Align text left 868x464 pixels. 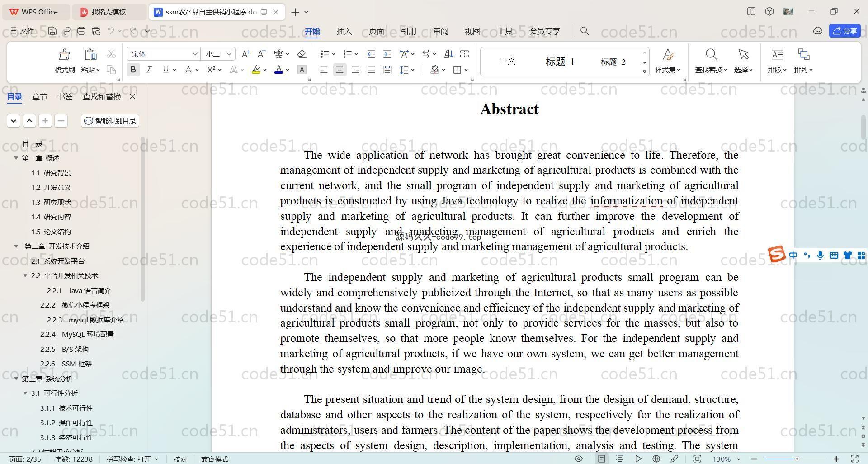[x=324, y=70]
